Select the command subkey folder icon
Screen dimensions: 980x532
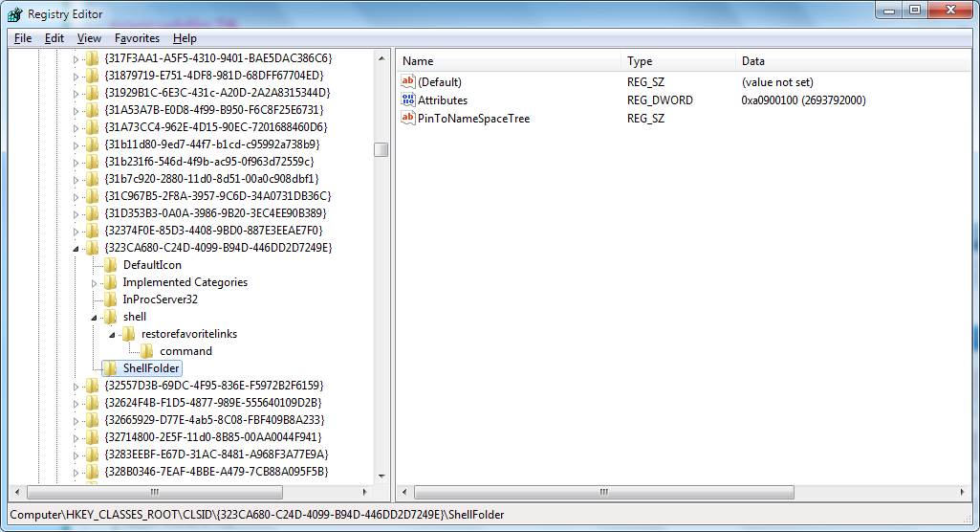[147, 351]
